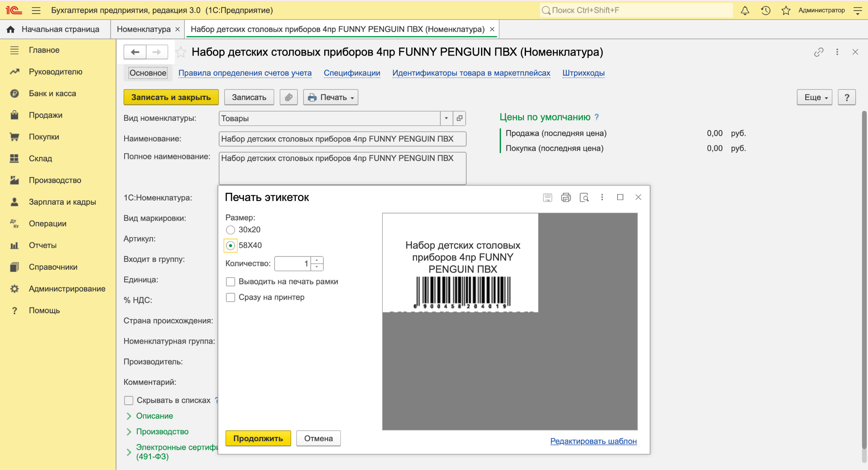Viewport: 868px width, 470px height.
Task: Open Печать dropdown button
Action: coord(331,97)
